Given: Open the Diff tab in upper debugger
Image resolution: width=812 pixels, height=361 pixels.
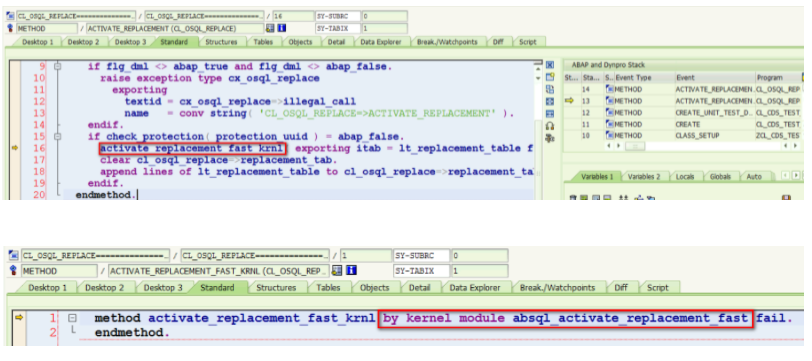Looking at the screenshot, I should [x=498, y=42].
